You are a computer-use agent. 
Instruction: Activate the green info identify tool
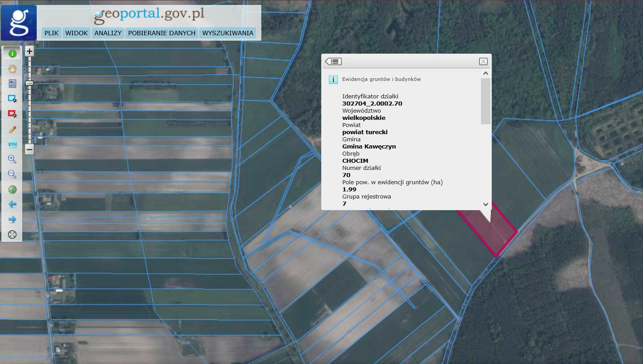tap(12, 53)
